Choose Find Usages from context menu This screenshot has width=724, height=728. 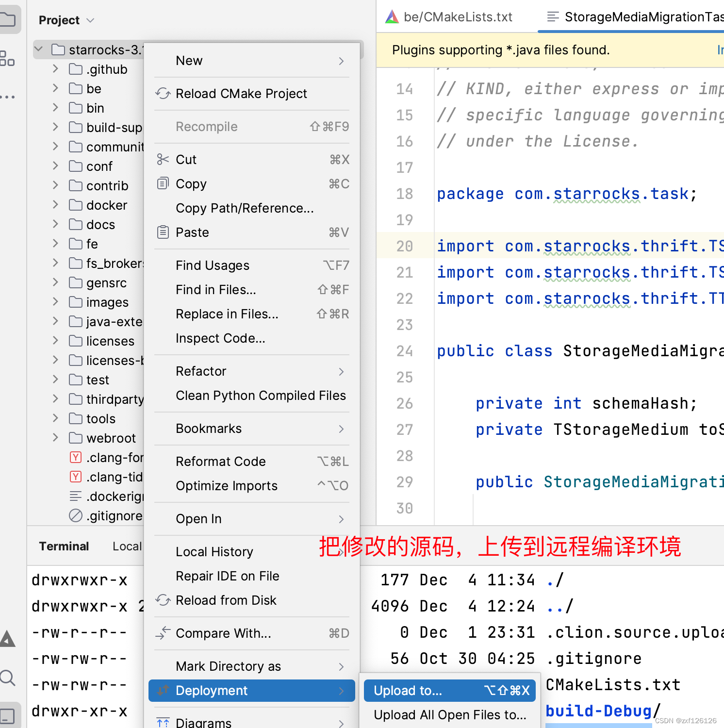(x=252, y=265)
